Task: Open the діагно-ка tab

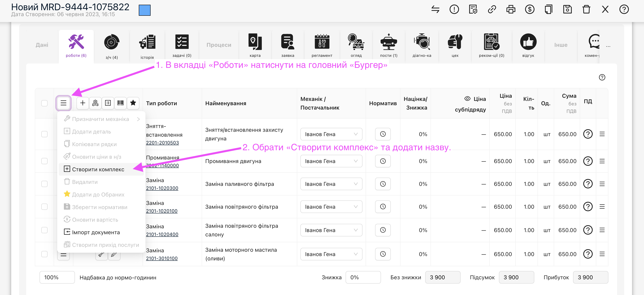Action: [x=422, y=46]
